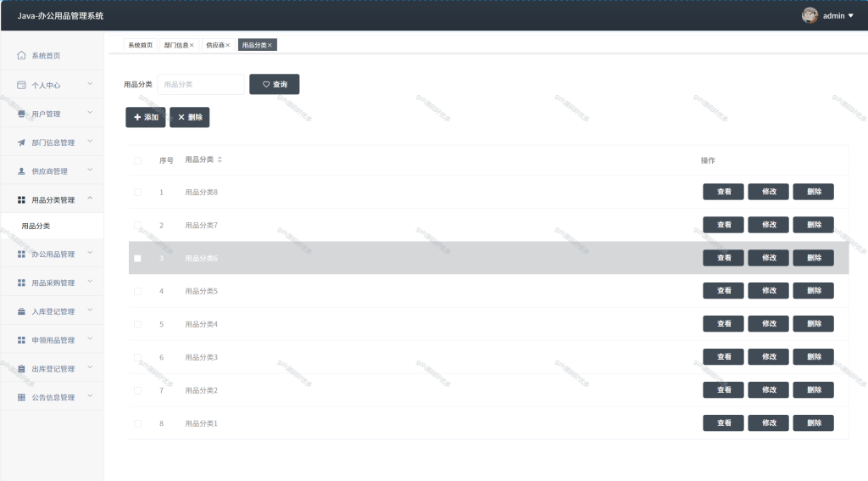
Task: Collapse 用品分类管理 menu chevron
Action: pos(90,199)
